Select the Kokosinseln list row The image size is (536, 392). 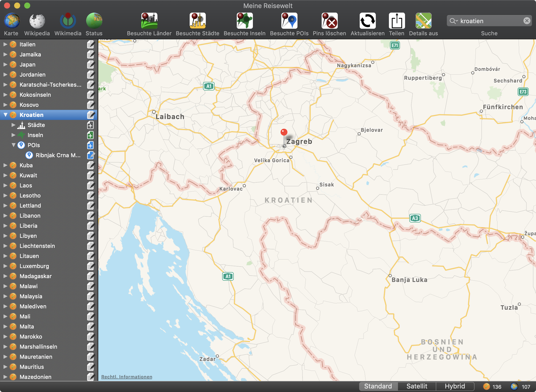pos(49,95)
